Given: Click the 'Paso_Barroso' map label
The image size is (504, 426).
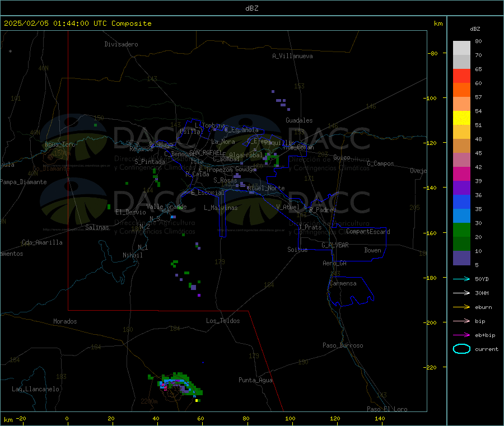Looking at the screenshot, I should [x=343, y=346].
